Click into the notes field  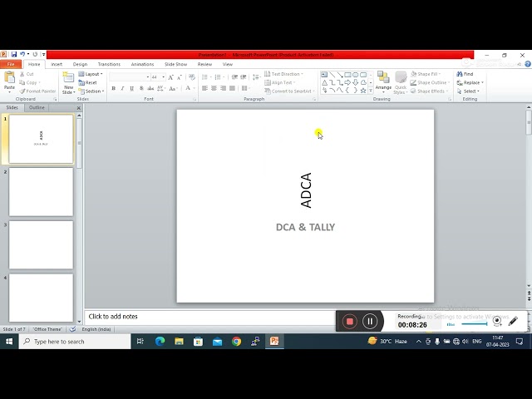coord(210,317)
